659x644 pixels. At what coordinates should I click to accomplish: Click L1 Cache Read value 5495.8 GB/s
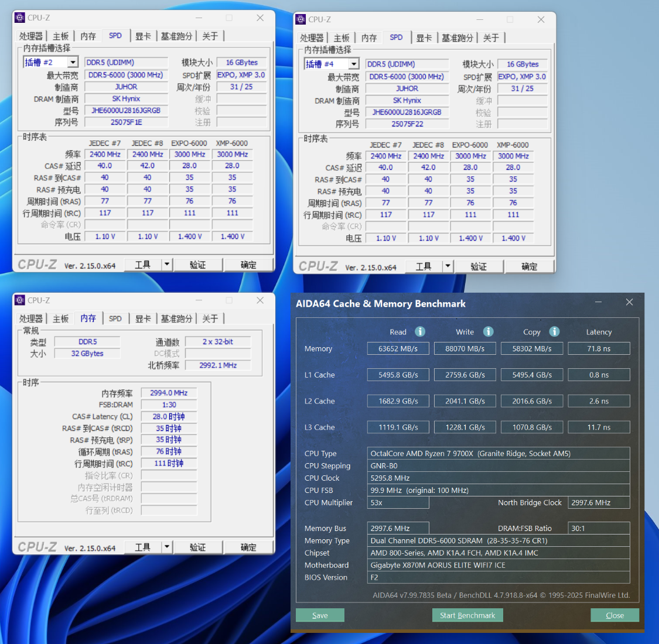pos(398,375)
